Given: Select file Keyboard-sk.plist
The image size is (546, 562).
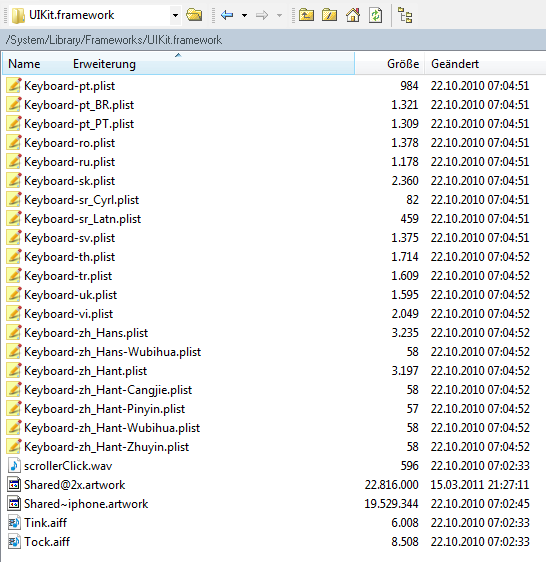Looking at the screenshot, I should [70, 181].
